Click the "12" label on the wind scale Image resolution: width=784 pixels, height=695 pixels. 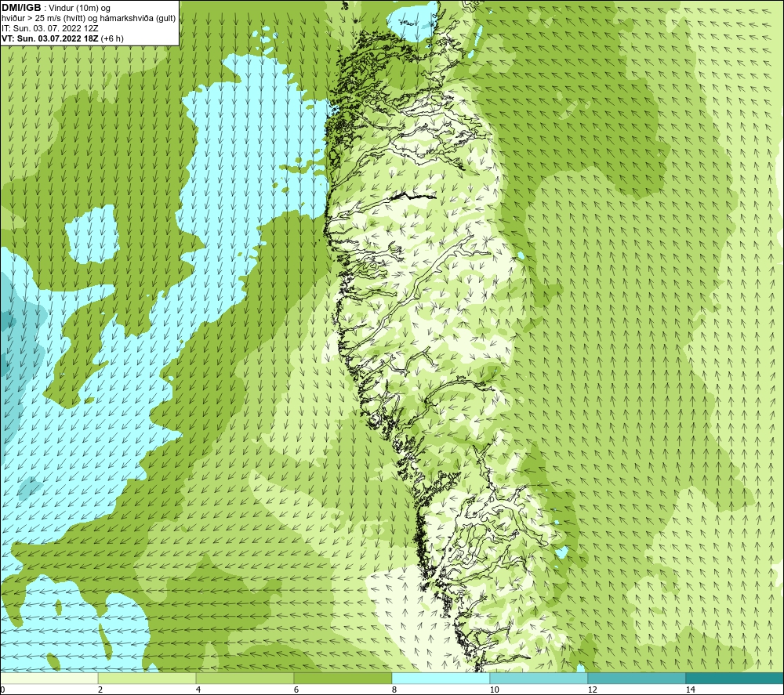(x=592, y=690)
